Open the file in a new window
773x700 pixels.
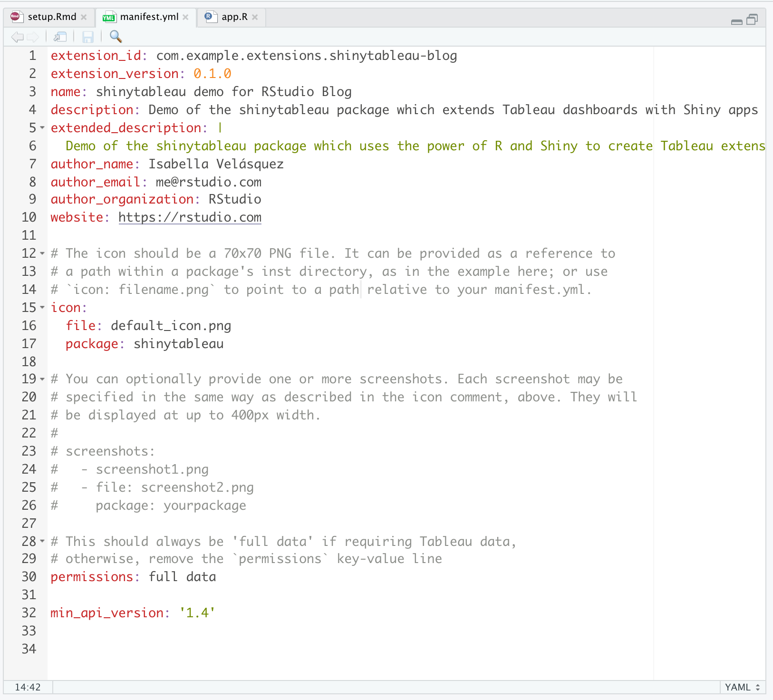coord(60,37)
